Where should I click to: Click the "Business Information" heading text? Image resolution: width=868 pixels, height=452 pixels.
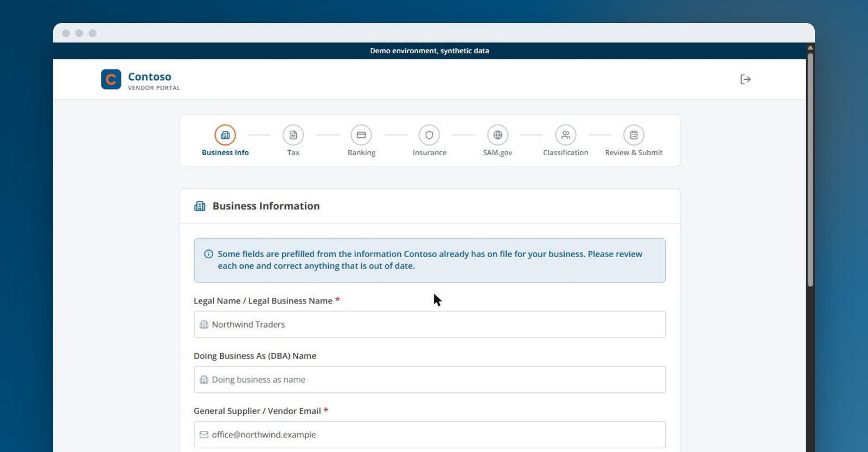[266, 206]
